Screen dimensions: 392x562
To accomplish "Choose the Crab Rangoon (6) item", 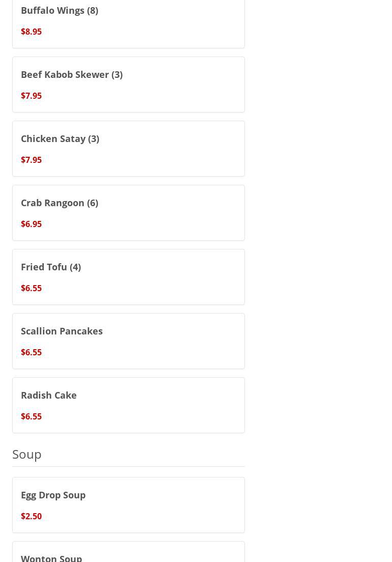I will [x=60, y=203].
